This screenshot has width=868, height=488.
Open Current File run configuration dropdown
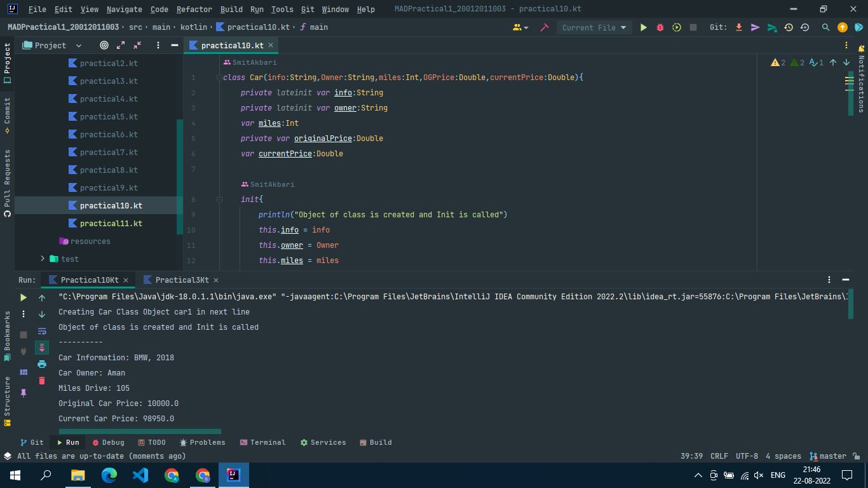(x=594, y=27)
